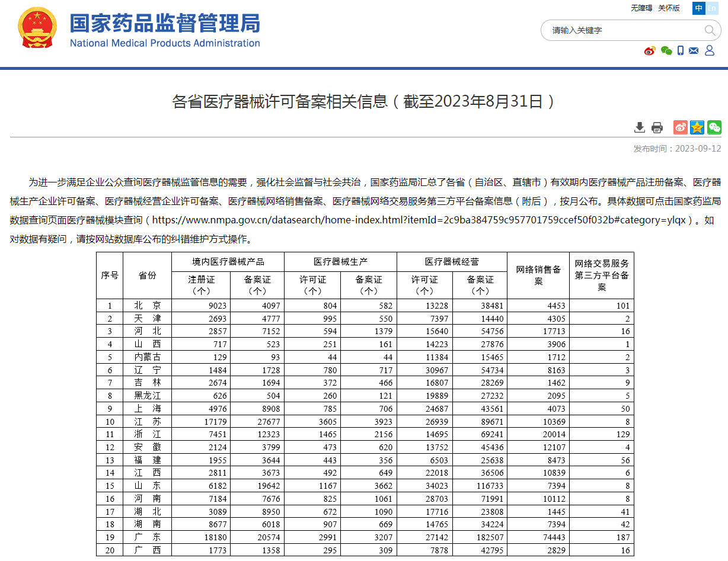Share the article via the green square WeChat icon
This screenshot has height=561, width=728.
(x=714, y=127)
